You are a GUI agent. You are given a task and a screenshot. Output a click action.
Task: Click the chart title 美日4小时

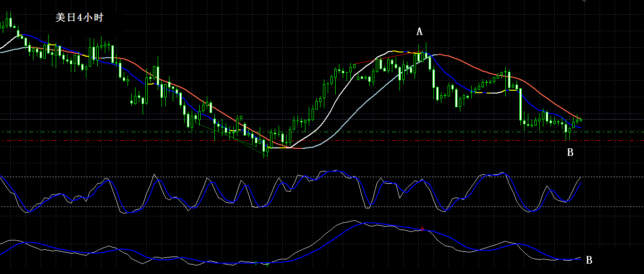pyautogui.click(x=79, y=17)
